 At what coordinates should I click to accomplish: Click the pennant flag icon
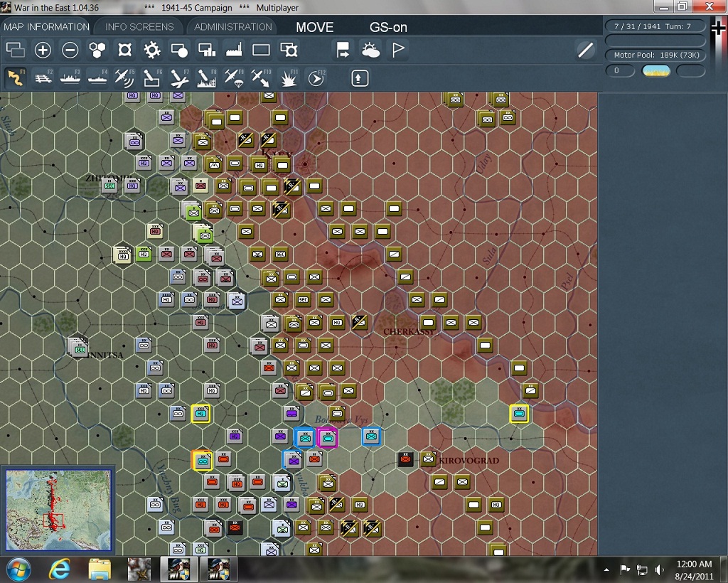tap(398, 50)
